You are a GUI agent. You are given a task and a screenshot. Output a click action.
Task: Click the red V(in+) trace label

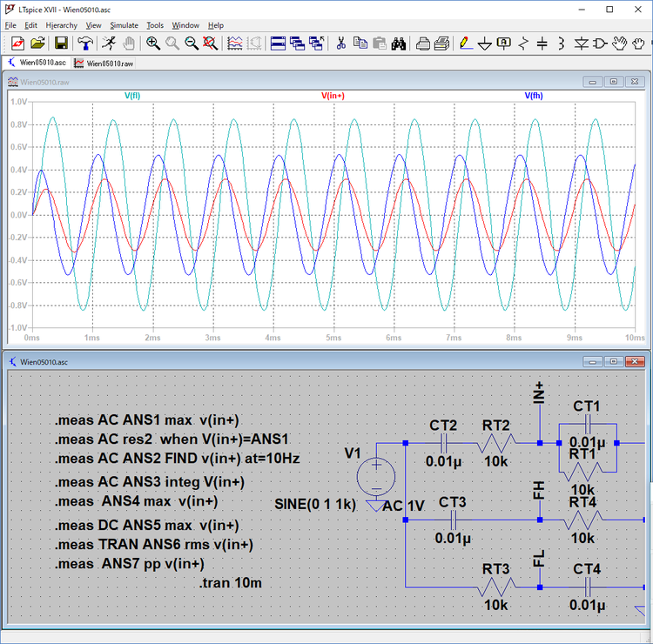pyautogui.click(x=333, y=96)
